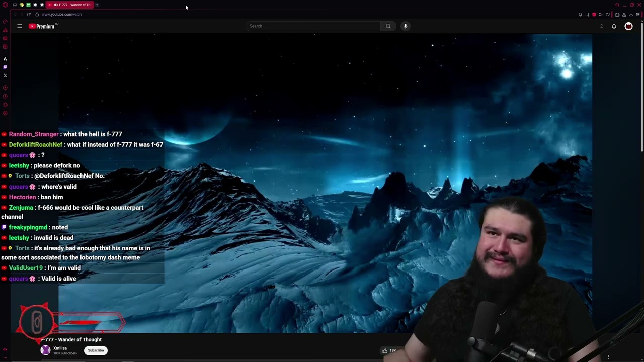
Task: Click ValidUser19 'I'm am valid' message
Action: [x=41, y=268]
